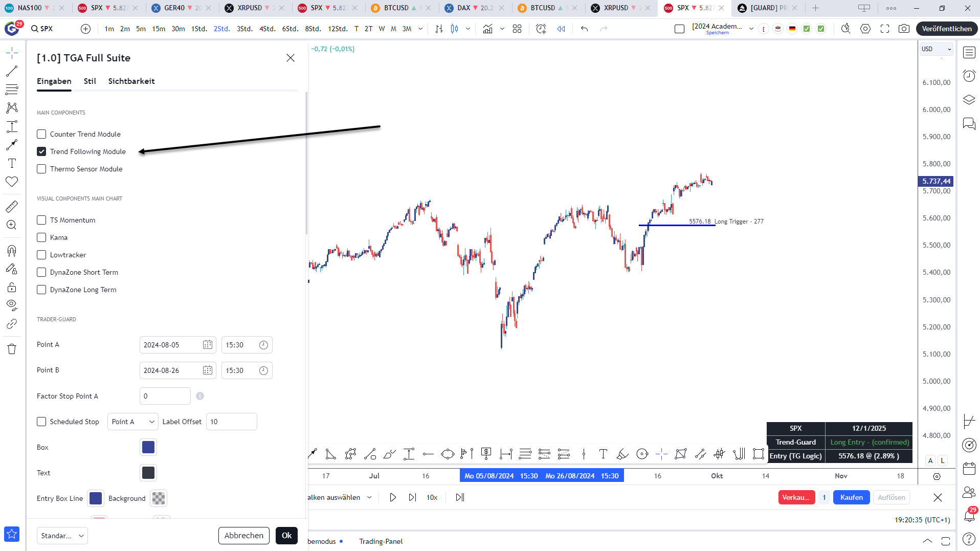Open the Box color swatch
The image size is (980, 551).
tap(148, 447)
